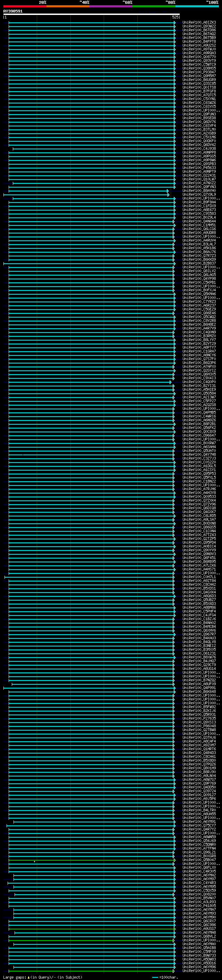Select hit label UniRef100_P27635

pyautogui.click(x=199, y=719)
